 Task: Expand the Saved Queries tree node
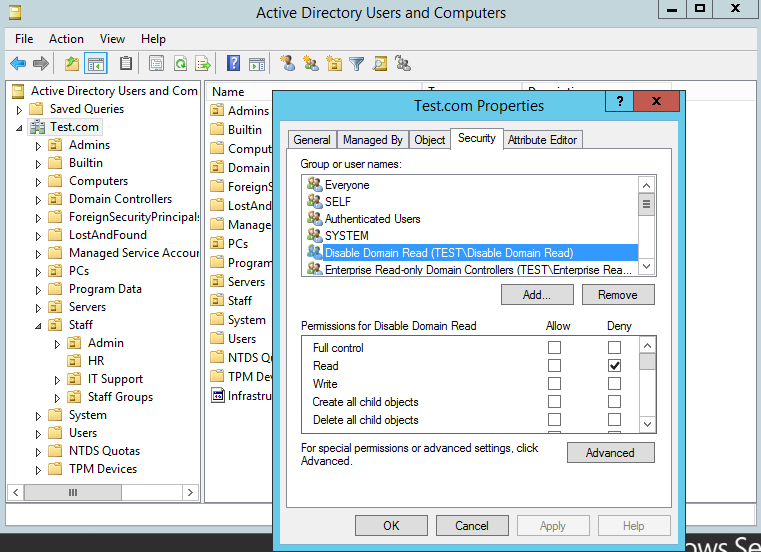coord(19,110)
